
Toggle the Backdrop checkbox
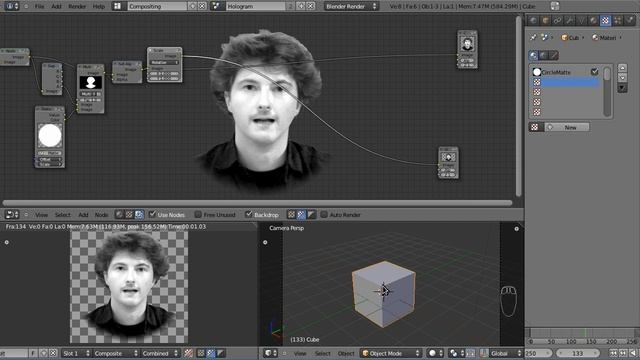249,214
